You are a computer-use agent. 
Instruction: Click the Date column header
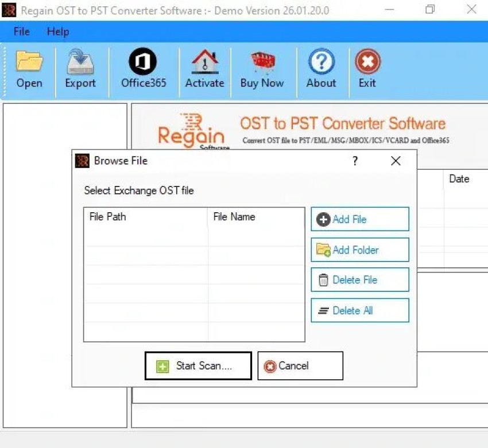[459, 178]
